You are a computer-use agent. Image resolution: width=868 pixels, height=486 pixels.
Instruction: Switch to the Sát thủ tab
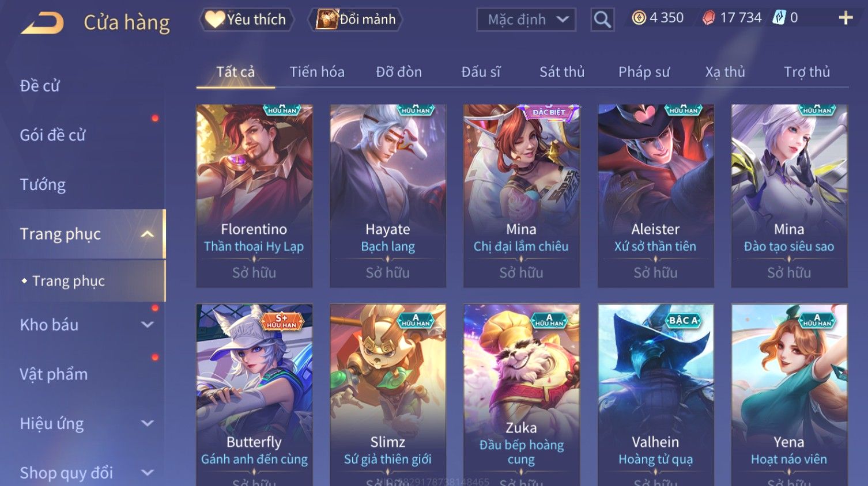pos(562,72)
